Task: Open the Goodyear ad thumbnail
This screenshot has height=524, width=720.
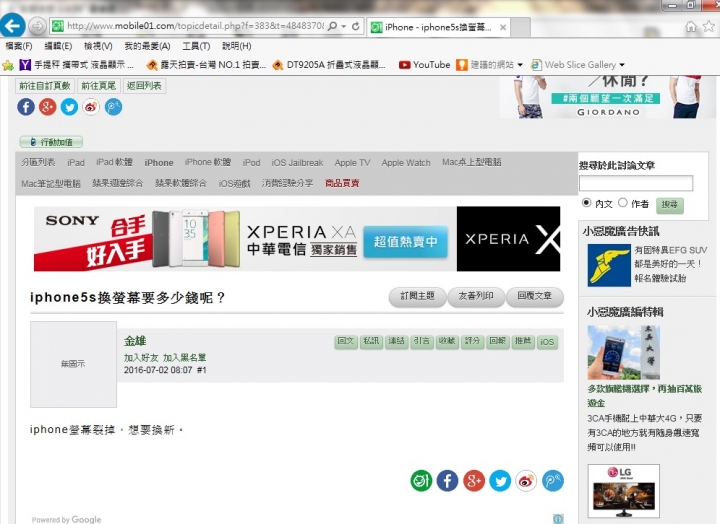Action: (609, 265)
